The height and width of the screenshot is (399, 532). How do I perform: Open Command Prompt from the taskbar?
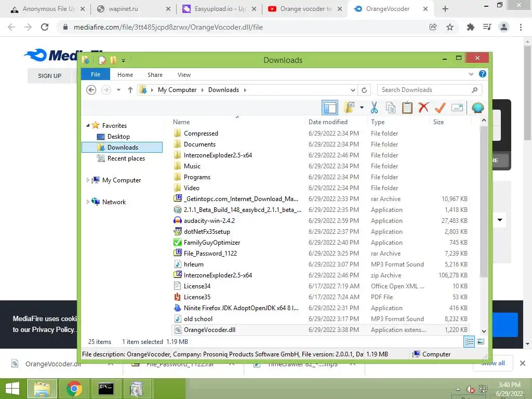(x=106, y=389)
